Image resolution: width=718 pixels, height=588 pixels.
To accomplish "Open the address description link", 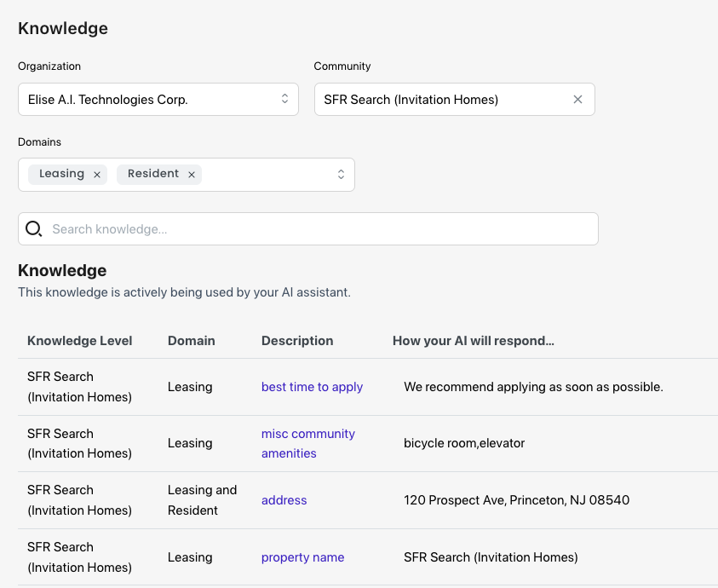I will coord(284,500).
